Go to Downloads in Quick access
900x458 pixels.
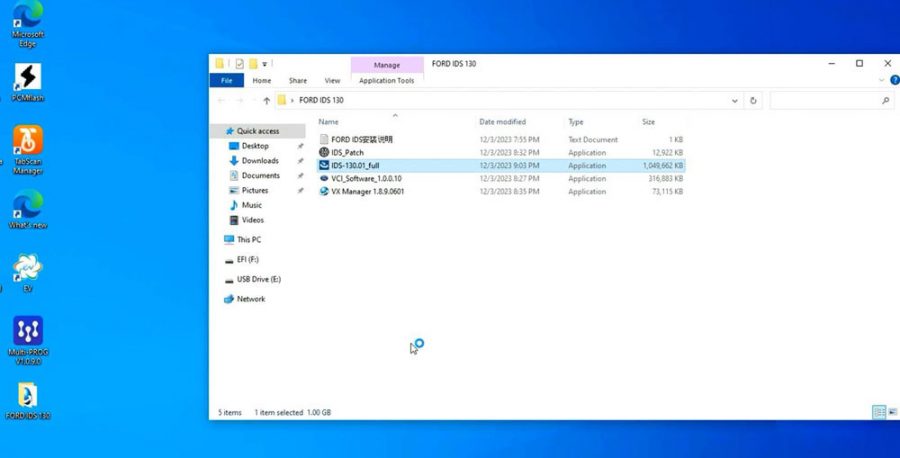coord(260,160)
